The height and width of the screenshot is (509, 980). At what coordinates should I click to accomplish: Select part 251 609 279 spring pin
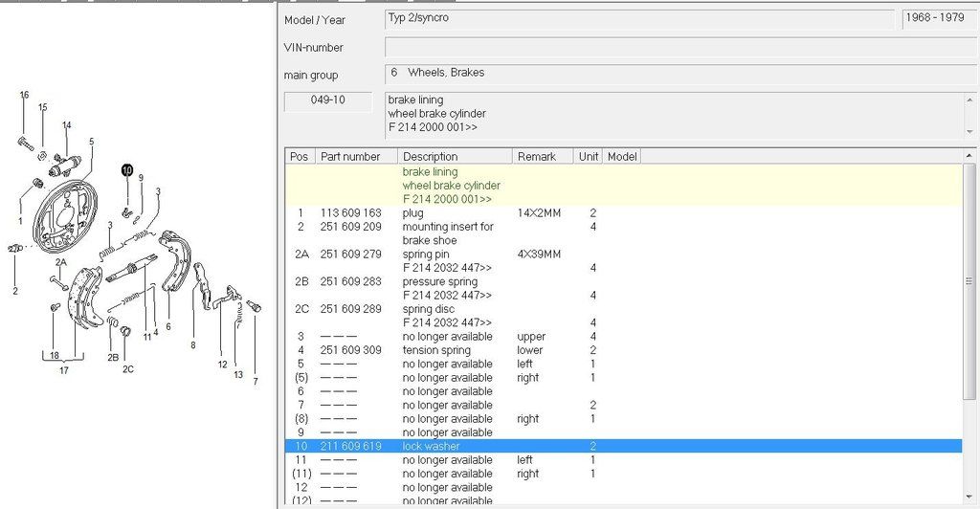[623, 261]
